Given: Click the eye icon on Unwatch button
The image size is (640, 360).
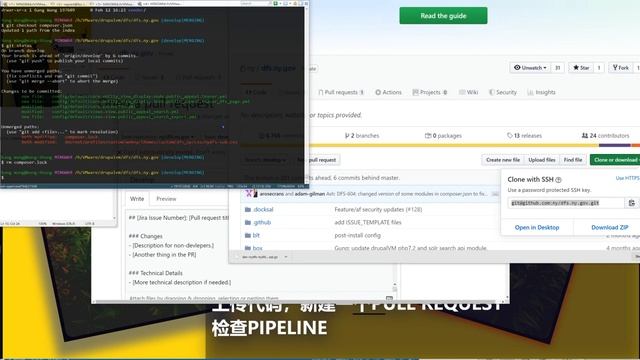Looking at the screenshot, I should [517, 68].
